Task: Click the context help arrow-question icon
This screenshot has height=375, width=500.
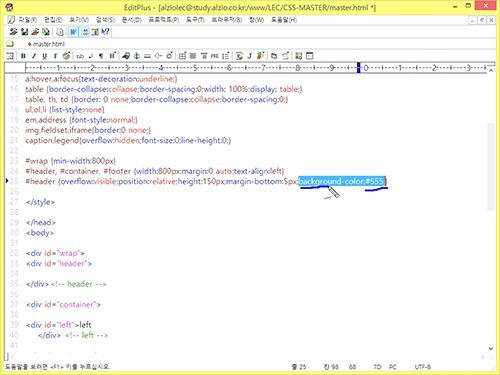Action: click(x=105, y=32)
